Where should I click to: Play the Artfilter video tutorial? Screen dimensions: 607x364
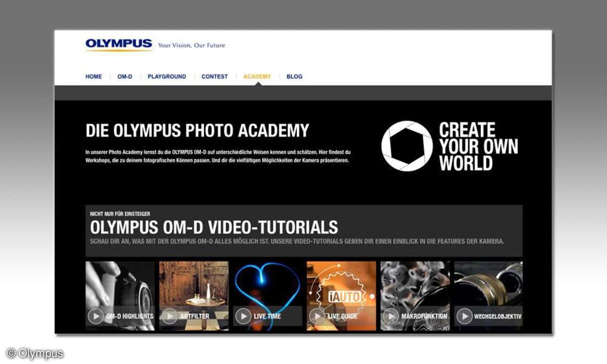pos(169,316)
